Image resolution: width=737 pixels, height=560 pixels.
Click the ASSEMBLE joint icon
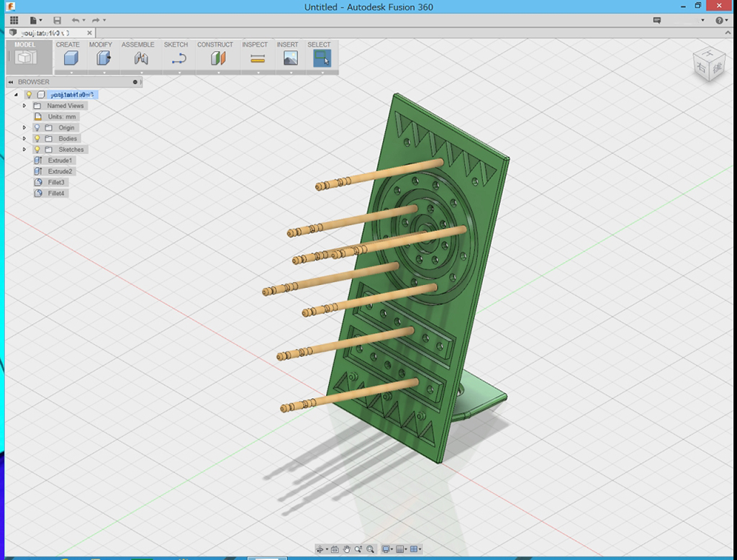[140, 58]
